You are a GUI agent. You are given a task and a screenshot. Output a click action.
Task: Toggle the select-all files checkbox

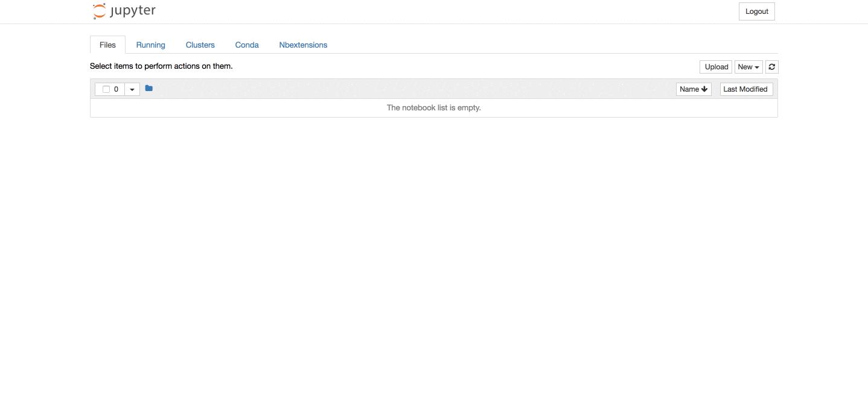point(106,89)
